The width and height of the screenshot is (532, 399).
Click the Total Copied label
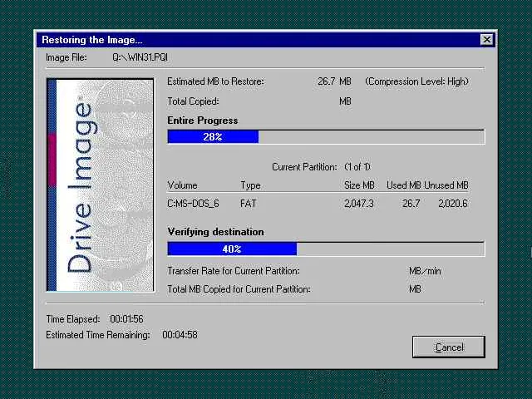click(x=193, y=101)
